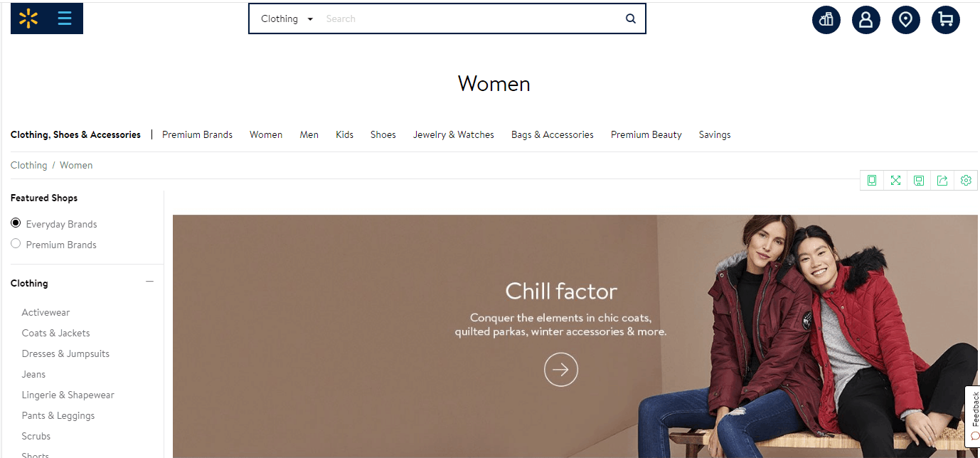Image resolution: width=980 pixels, height=458 pixels.
Task: Click the green fullscreen expand icon
Action: (895, 181)
